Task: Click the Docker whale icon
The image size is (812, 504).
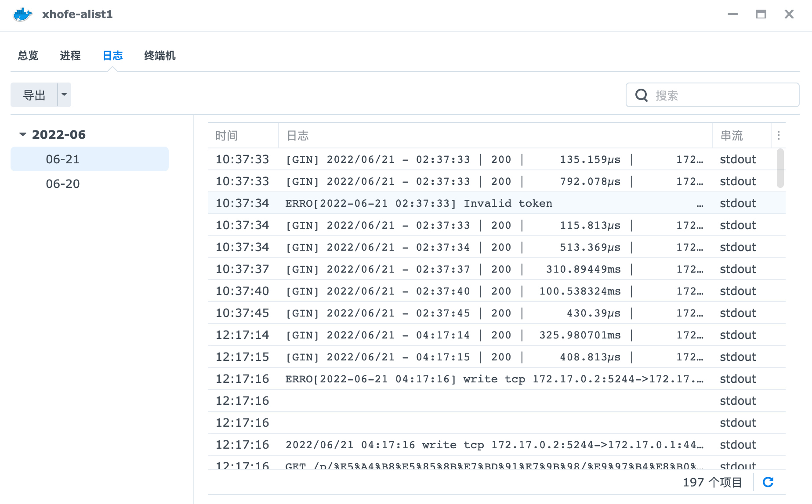Action: (22, 14)
